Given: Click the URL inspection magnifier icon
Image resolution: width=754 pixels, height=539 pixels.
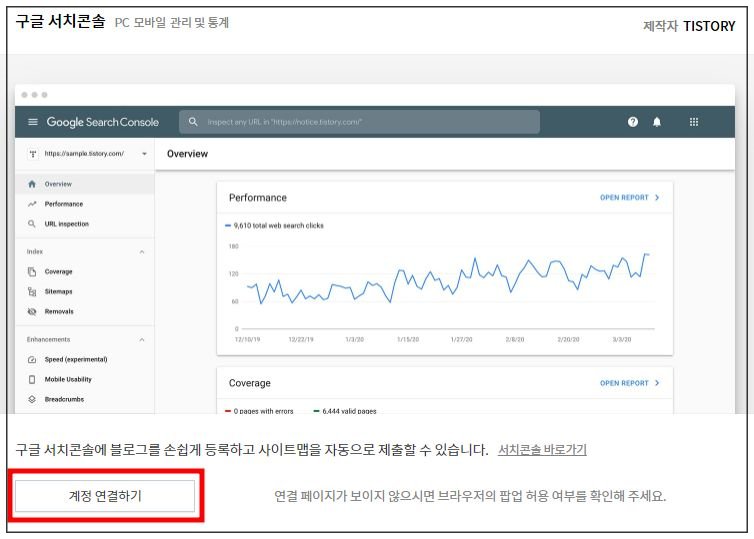Looking at the screenshot, I should pos(32,224).
